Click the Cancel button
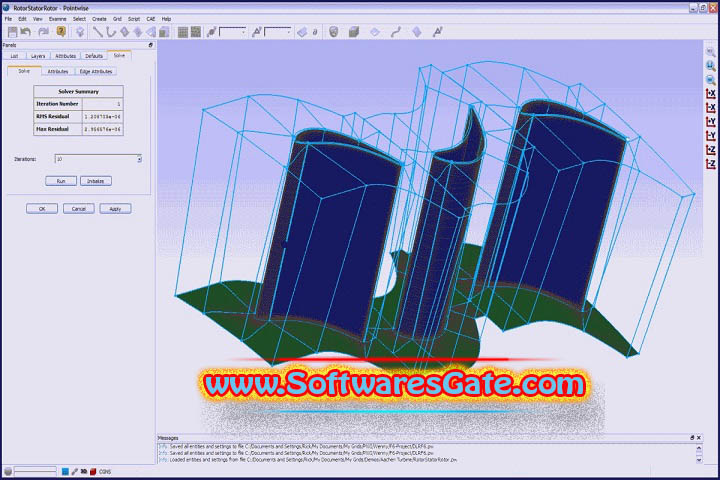720x480 pixels. [79, 209]
